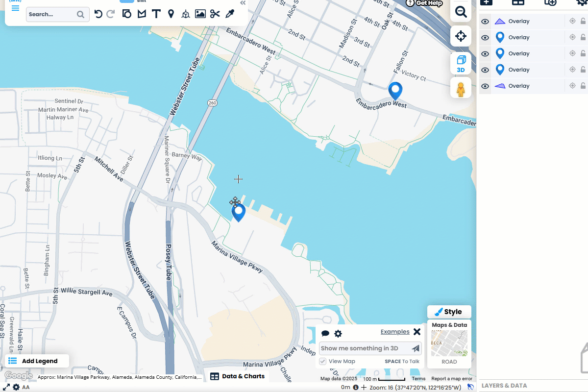Unlock toggle on second Overlay layer
The width and height of the screenshot is (588, 392).
tap(583, 37)
